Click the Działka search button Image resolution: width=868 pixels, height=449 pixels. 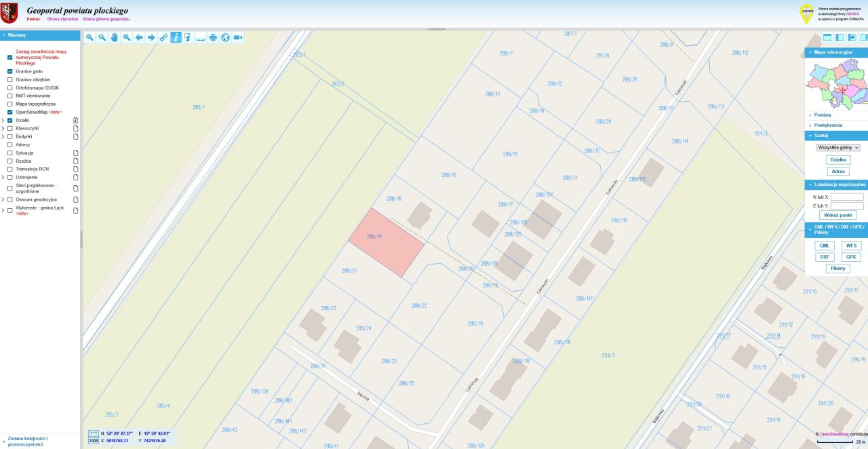838,160
